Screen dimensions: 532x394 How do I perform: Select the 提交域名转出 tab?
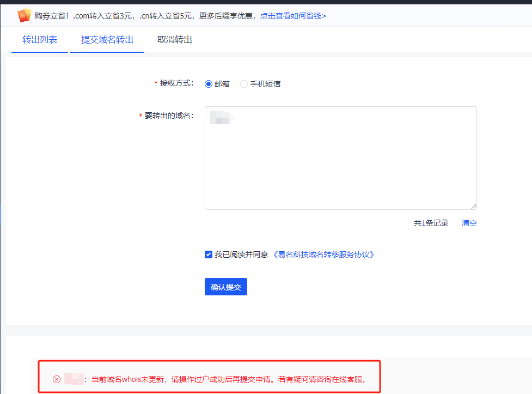[x=107, y=40]
